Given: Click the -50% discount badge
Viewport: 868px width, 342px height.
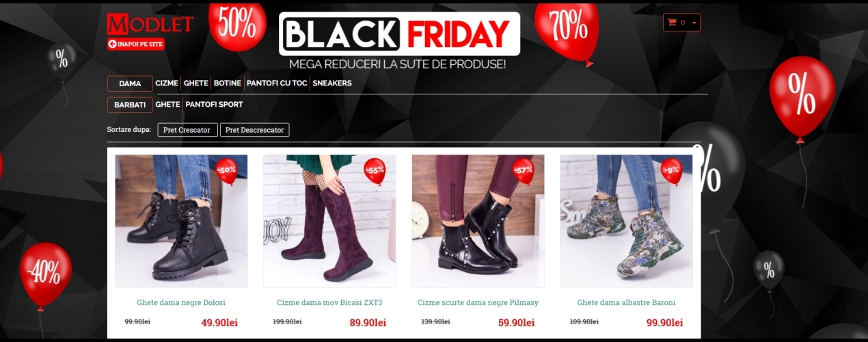Looking at the screenshot, I should pyautogui.click(x=226, y=170).
